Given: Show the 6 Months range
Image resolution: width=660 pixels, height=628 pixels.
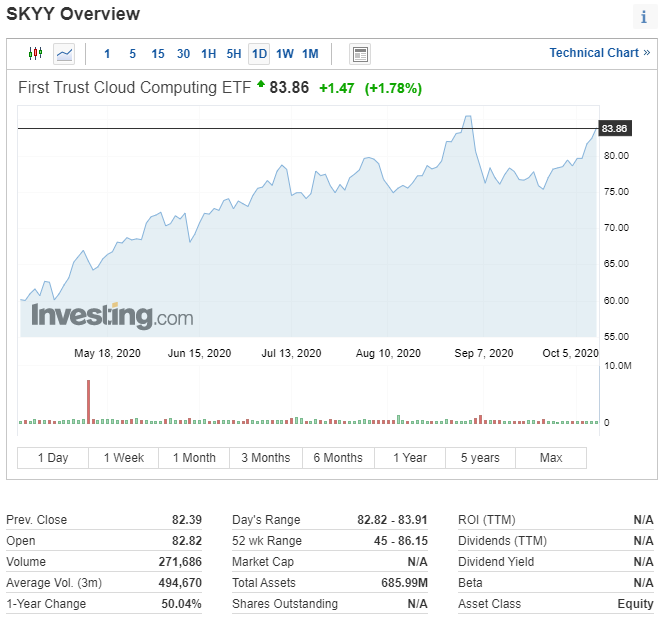Looking at the screenshot, I should coord(338,458).
